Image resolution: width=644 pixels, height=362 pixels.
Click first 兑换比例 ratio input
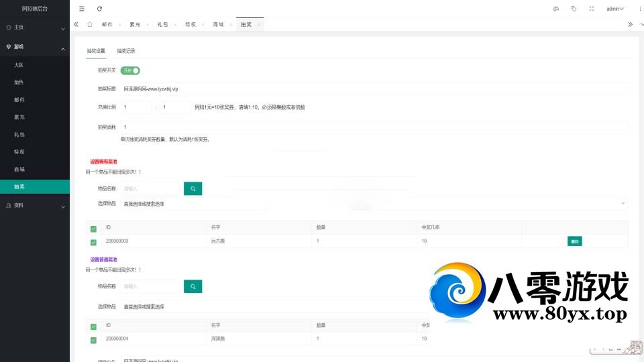pyautogui.click(x=136, y=107)
